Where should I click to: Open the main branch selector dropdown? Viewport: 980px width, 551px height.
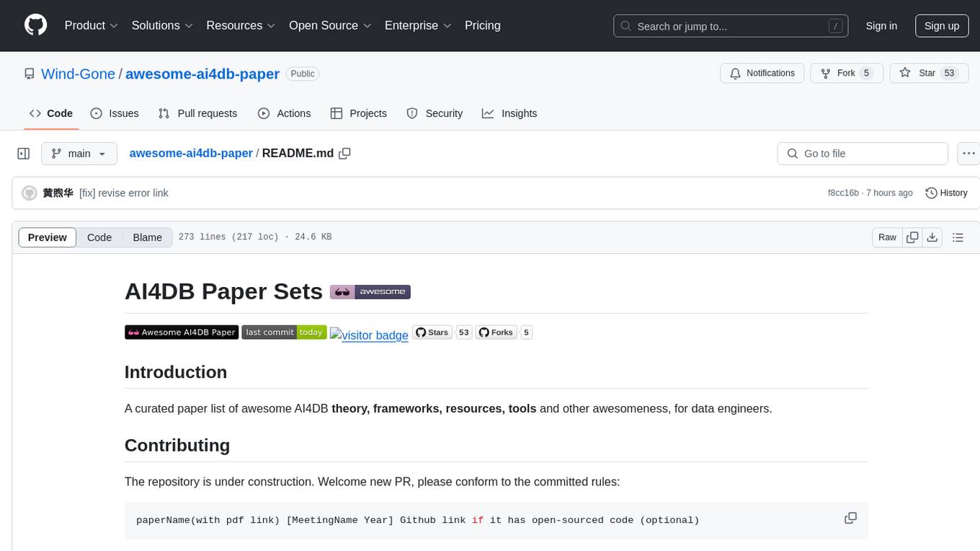pyautogui.click(x=79, y=154)
